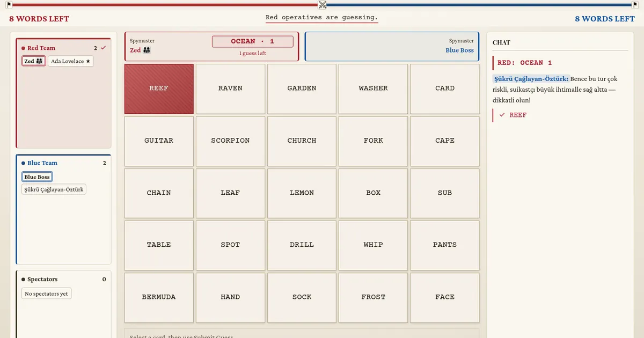Click 'Red operatives are guessing.' status text
The image size is (644, 338).
322,17
